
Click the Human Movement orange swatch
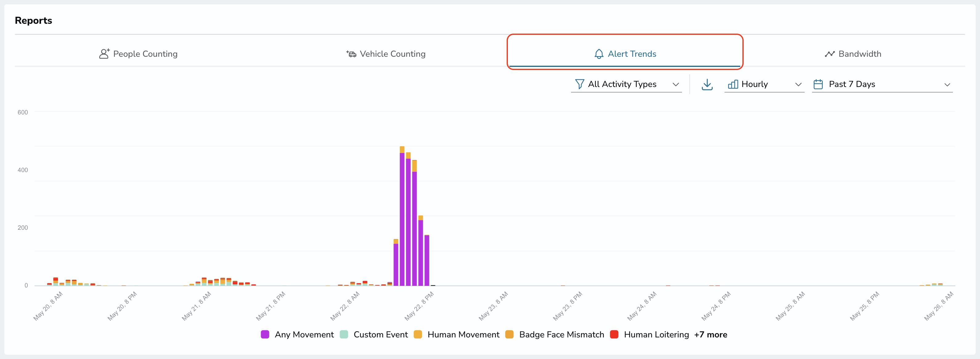(x=418, y=335)
